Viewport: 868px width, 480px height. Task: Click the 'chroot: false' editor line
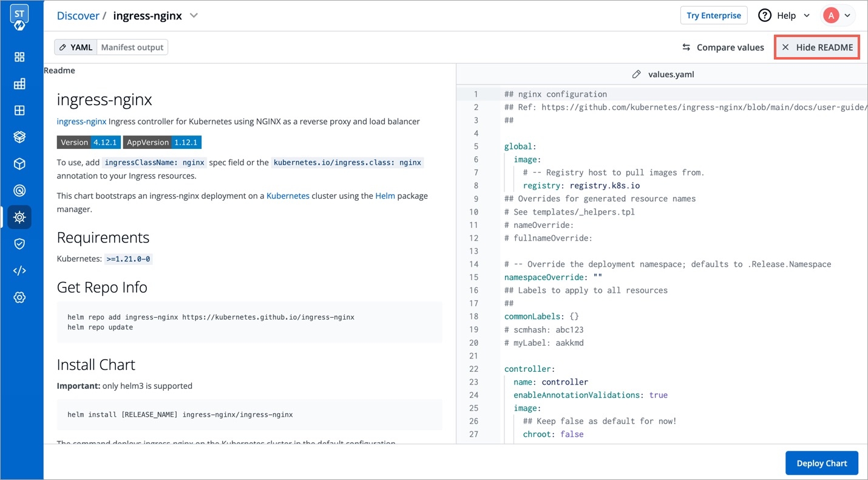[x=553, y=434]
